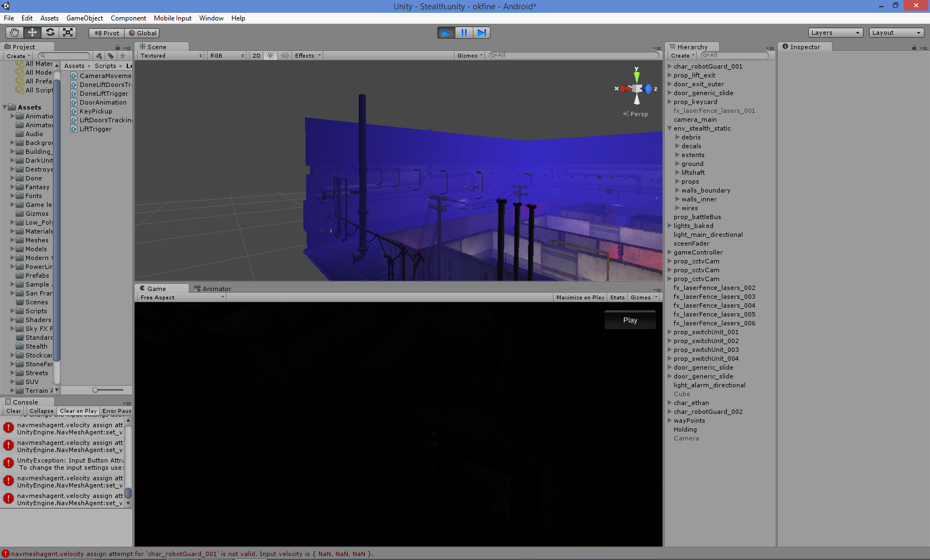Screen dimensions: 930x560
Task: Open the Layers dropdown
Action: [835, 33]
